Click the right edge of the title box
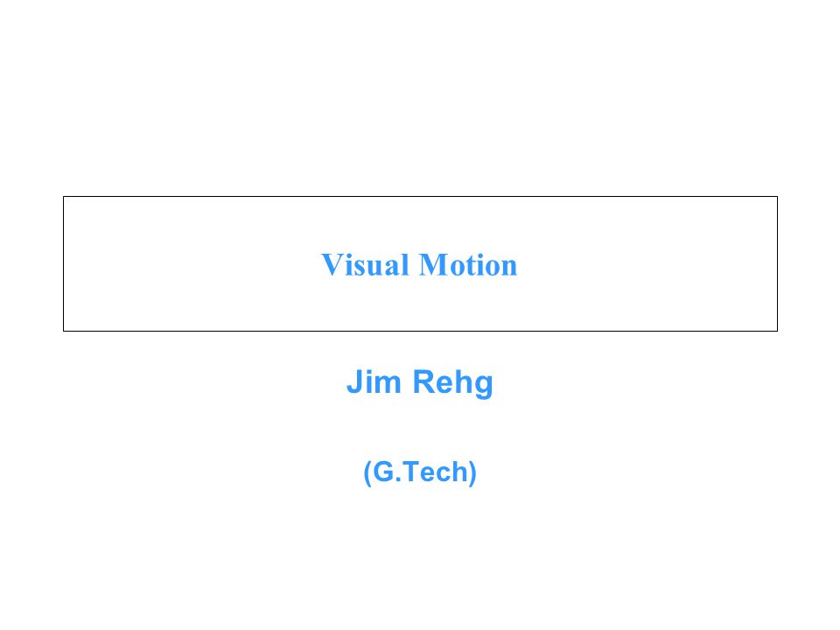840x630 pixels. coord(777,263)
